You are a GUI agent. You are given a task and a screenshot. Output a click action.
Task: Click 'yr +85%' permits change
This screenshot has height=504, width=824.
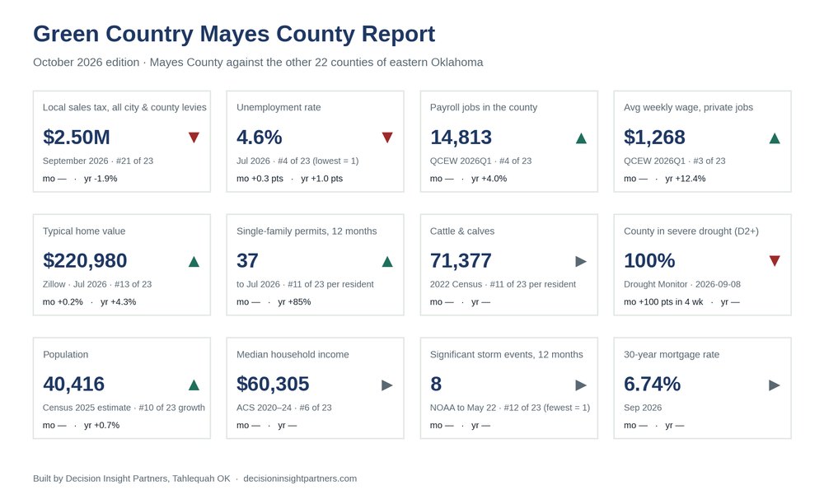[294, 302]
